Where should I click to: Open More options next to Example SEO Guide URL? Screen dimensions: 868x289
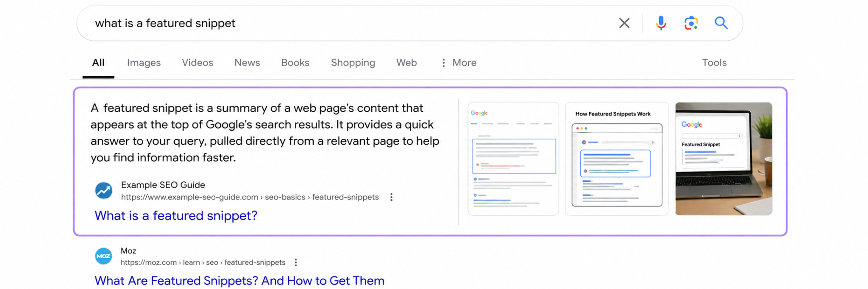click(391, 197)
